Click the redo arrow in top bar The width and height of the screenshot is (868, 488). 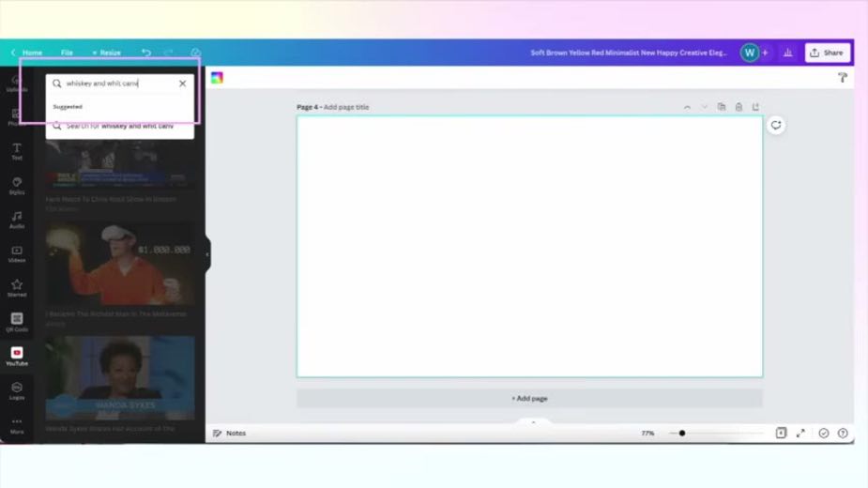168,53
